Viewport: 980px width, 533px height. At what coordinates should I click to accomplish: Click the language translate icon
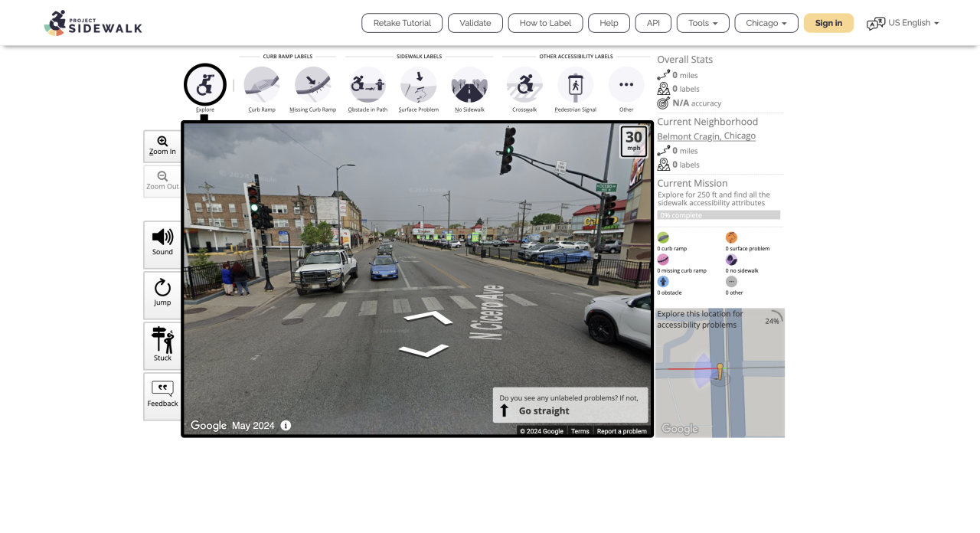pos(876,24)
